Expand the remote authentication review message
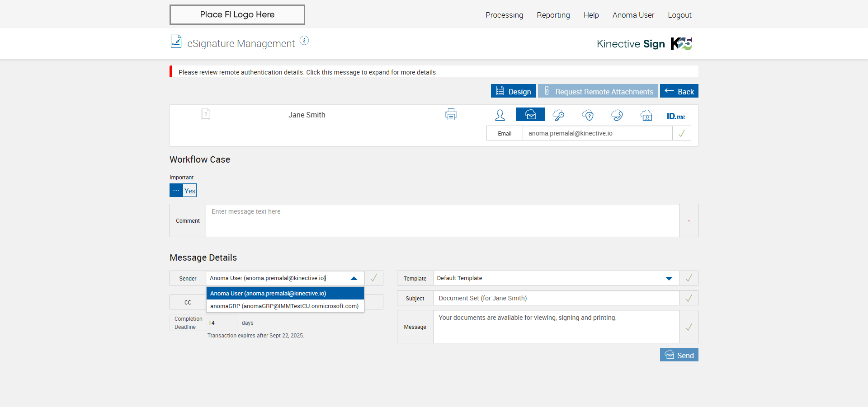 [307, 72]
